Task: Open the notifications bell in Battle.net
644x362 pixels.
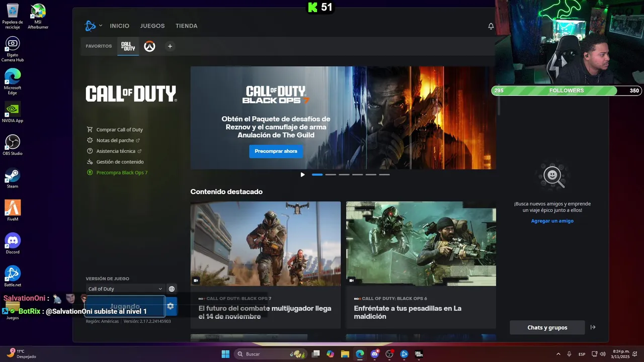Action: point(491,26)
